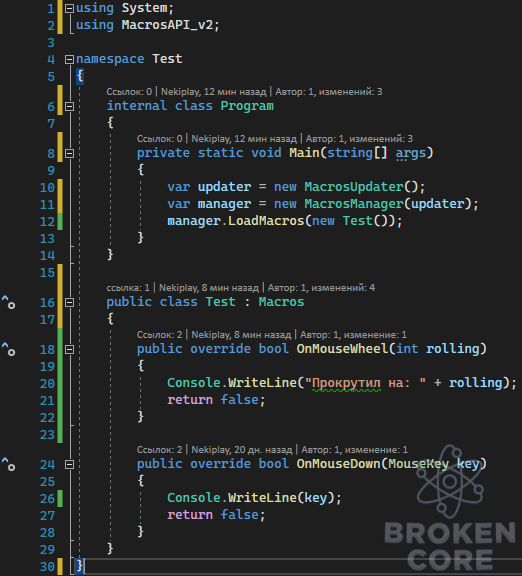Image resolution: width=522 pixels, height=576 pixels.
Task: Click 'OnMouseWheel' method name
Action: [x=342, y=349]
